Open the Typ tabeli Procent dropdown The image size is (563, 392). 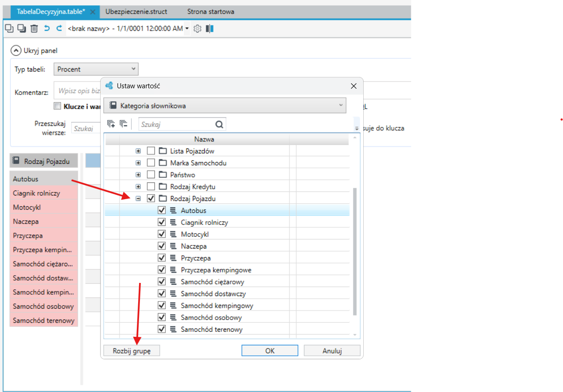pos(96,69)
